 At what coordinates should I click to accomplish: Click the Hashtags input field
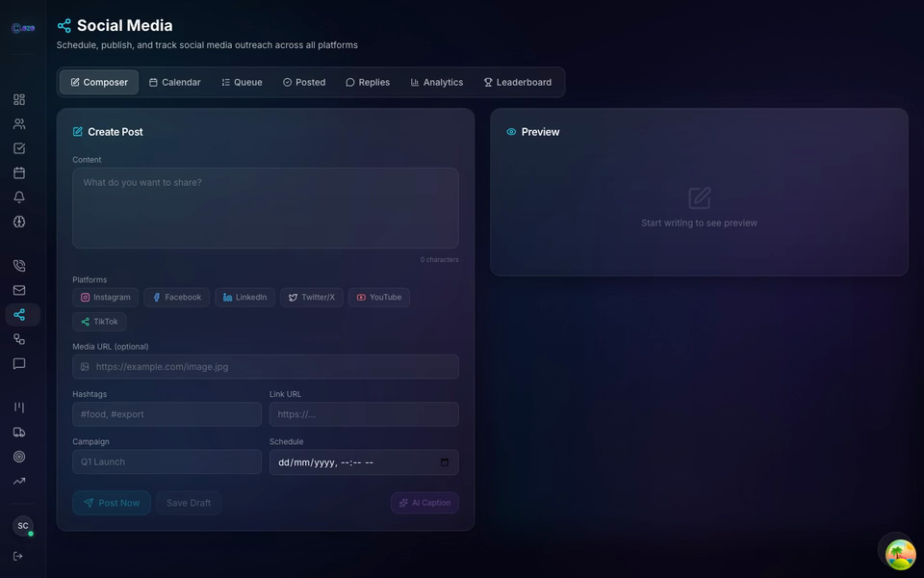coord(167,413)
